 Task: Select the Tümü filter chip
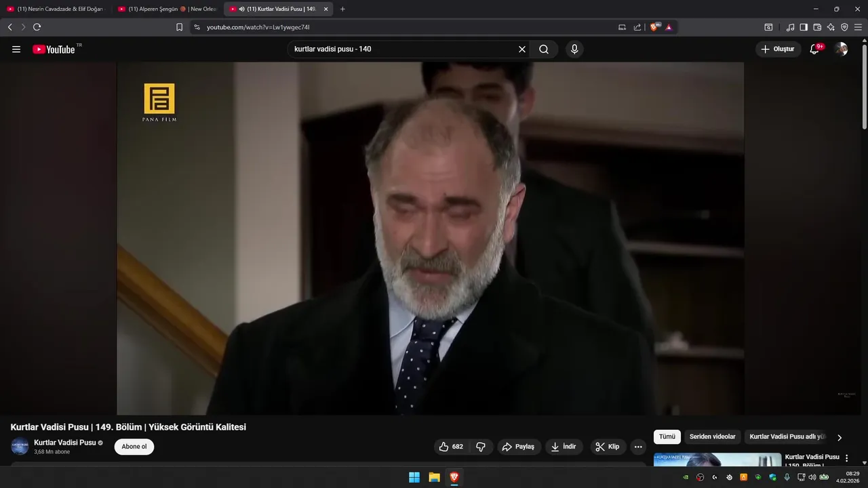667,437
